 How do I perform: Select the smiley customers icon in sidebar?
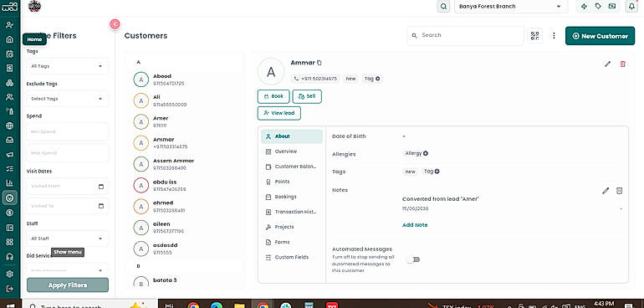(x=9, y=198)
